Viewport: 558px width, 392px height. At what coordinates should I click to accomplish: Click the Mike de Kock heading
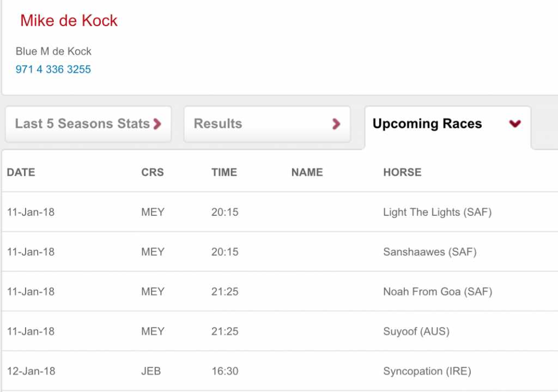tap(69, 21)
